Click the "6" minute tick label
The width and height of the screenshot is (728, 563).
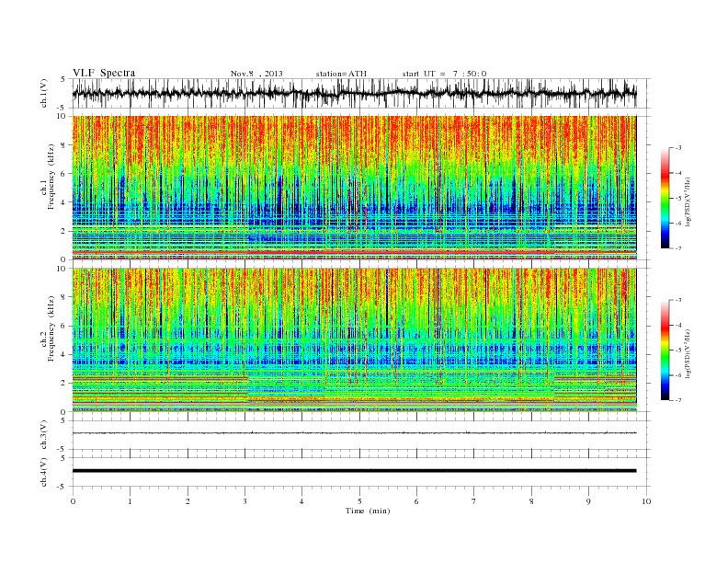(x=416, y=501)
